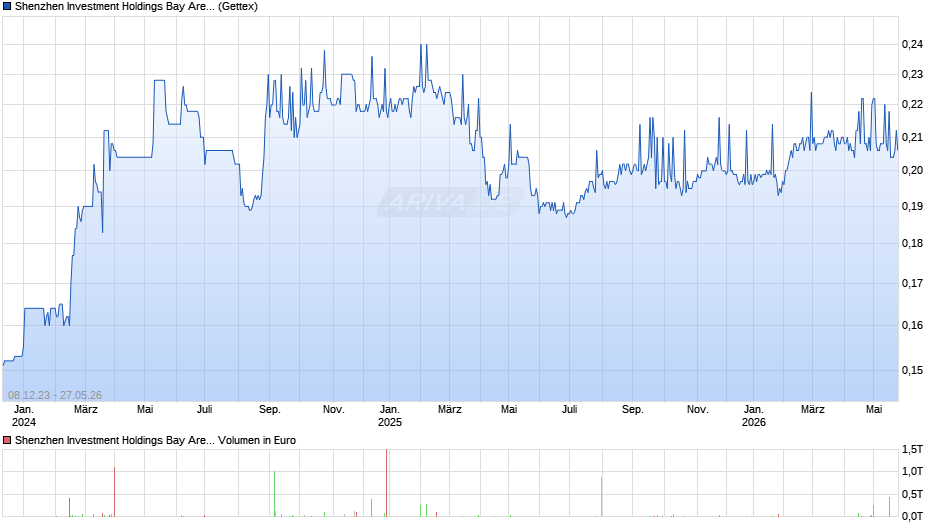Viewport: 940px width, 526px height.
Task: Click the price axis label 0,23
Action: point(912,74)
